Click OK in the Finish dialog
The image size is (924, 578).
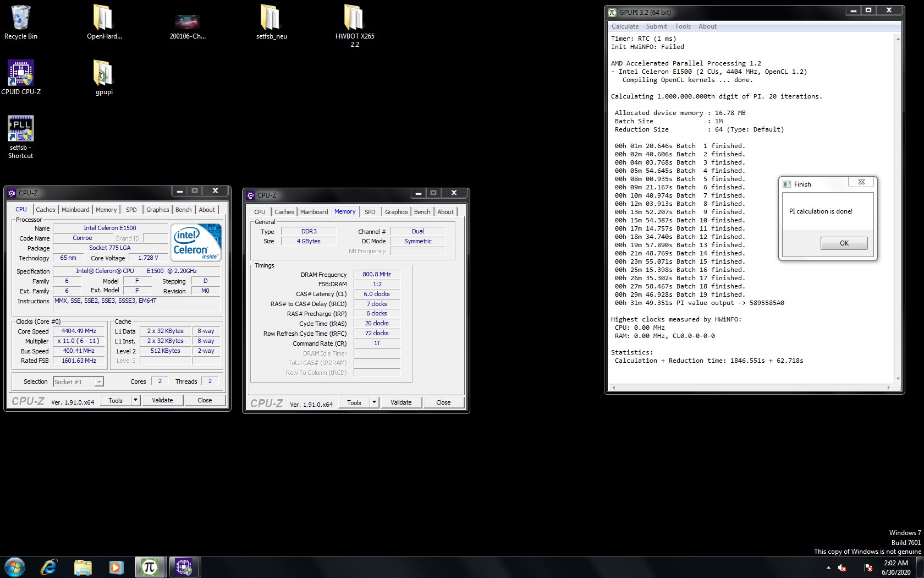844,243
